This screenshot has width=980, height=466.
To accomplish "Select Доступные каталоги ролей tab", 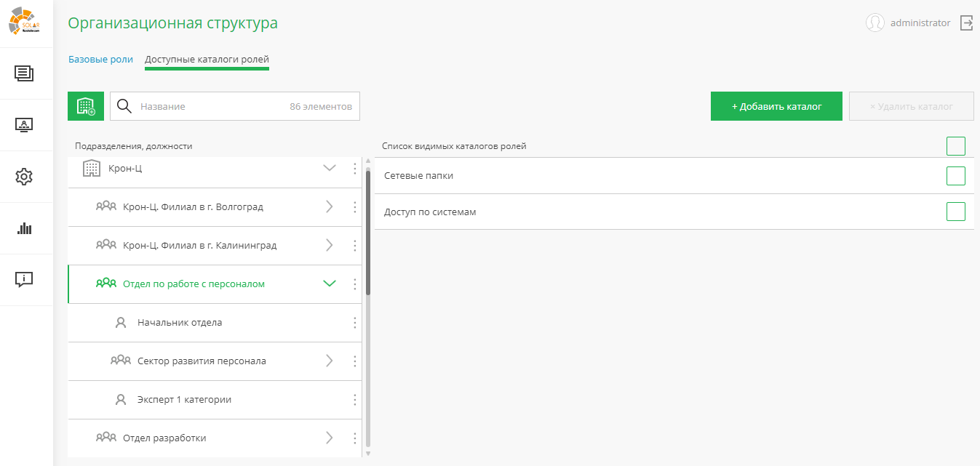I will [207, 60].
